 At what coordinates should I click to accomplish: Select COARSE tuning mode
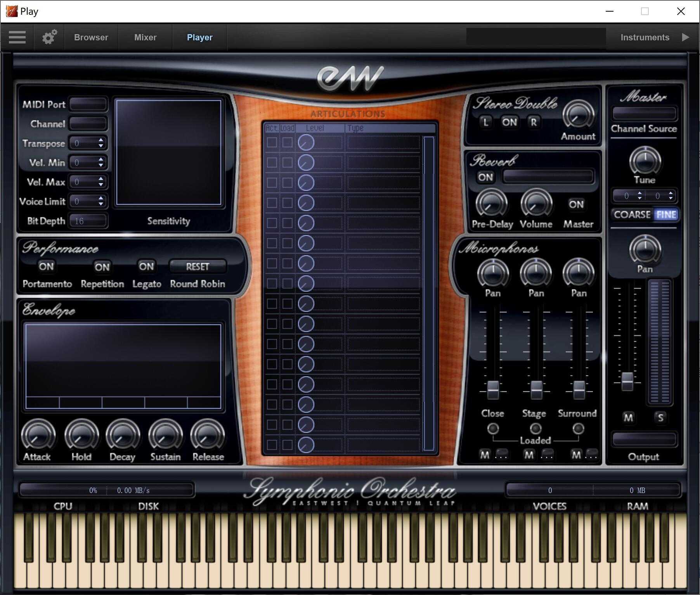pyautogui.click(x=632, y=214)
